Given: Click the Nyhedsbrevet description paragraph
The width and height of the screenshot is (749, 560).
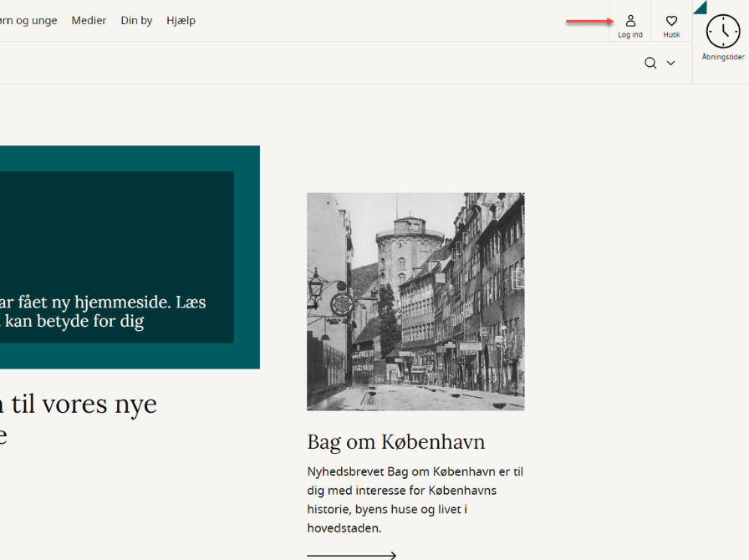Looking at the screenshot, I should tap(415, 500).
